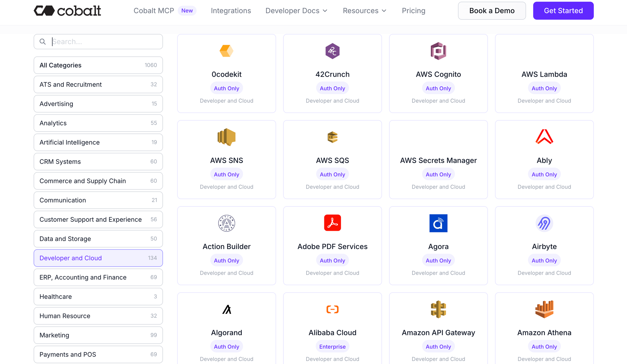Select the Human Resource category

[x=98, y=316]
